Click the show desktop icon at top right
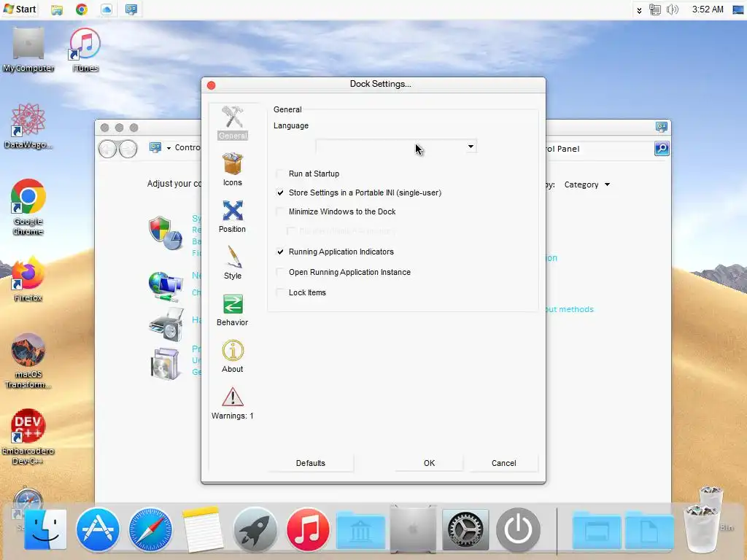This screenshot has width=747, height=560. [738, 9]
